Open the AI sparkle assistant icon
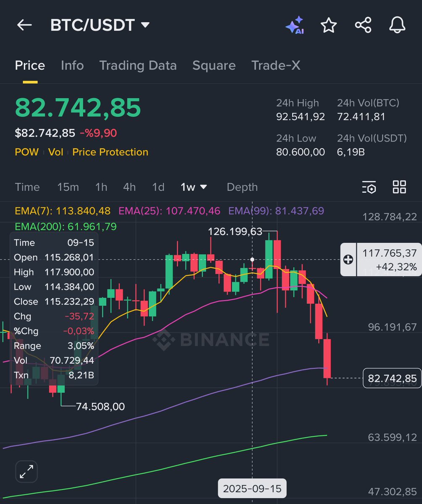Viewport: 422px width, 504px height. pyautogui.click(x=295, y=25)
